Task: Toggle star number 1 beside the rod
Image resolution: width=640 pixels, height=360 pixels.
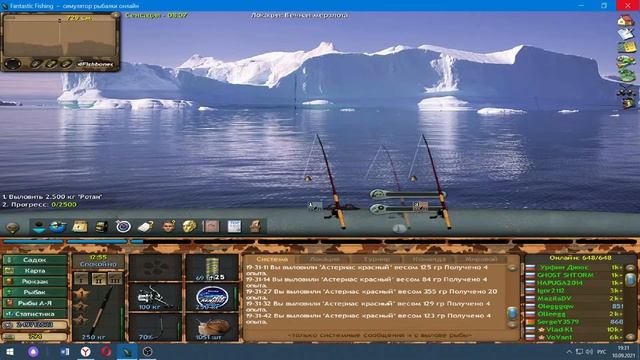Action: pyautogui.click(x=81, y=293)
